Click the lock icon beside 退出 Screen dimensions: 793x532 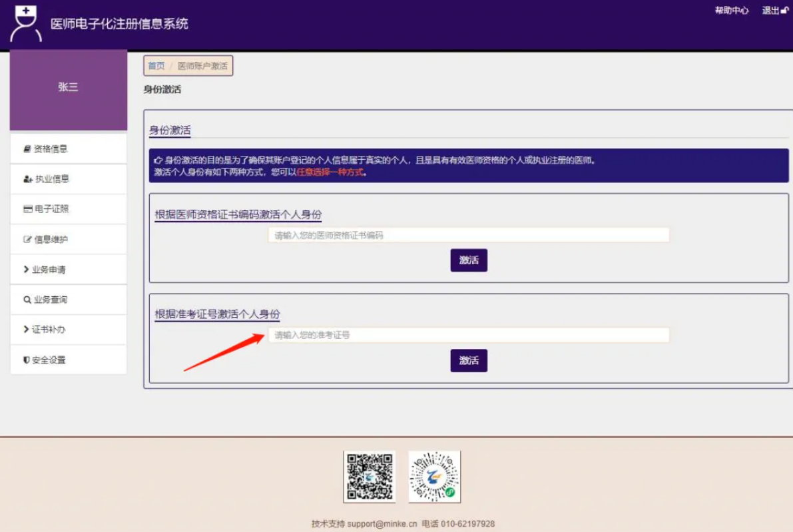pos(784,11)
